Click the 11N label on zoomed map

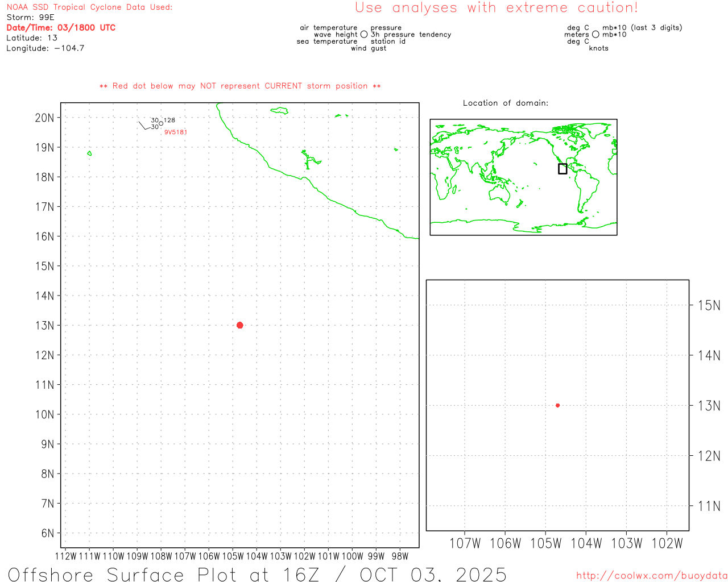point(709,506)
